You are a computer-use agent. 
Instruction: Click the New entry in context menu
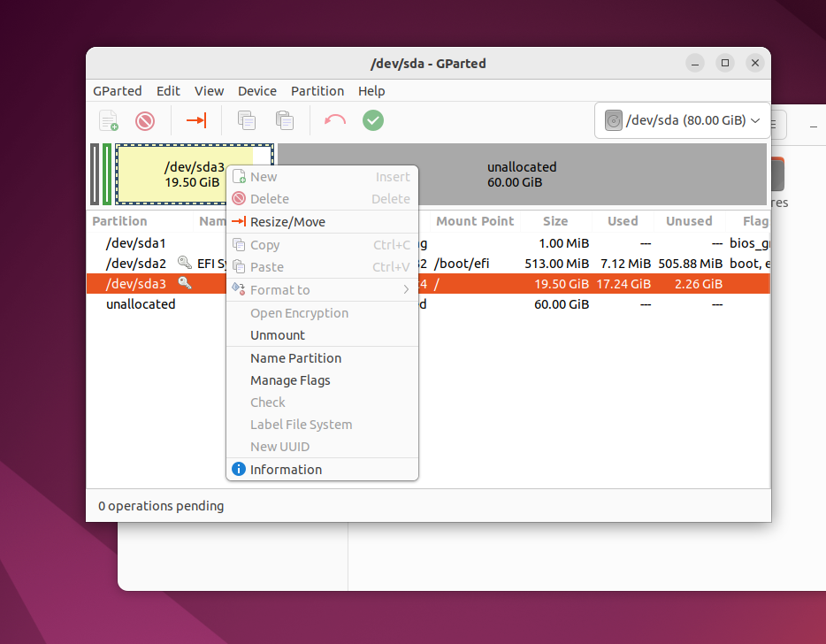[x=323, y=177]
